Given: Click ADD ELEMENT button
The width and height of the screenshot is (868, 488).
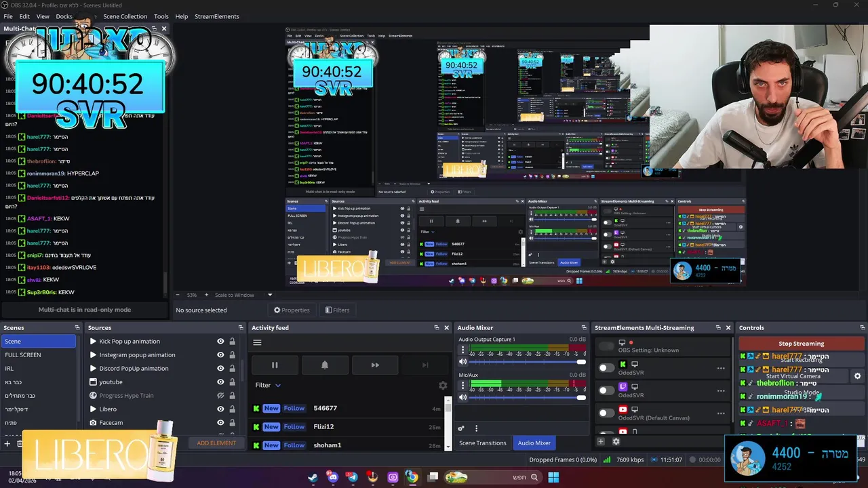Looking at the screenshot, I should click(x=216, y=443).
